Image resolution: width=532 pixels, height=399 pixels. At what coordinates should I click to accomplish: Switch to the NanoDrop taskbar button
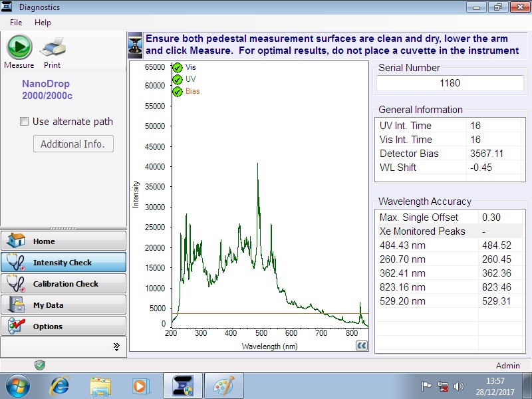[x=182, y=386]
